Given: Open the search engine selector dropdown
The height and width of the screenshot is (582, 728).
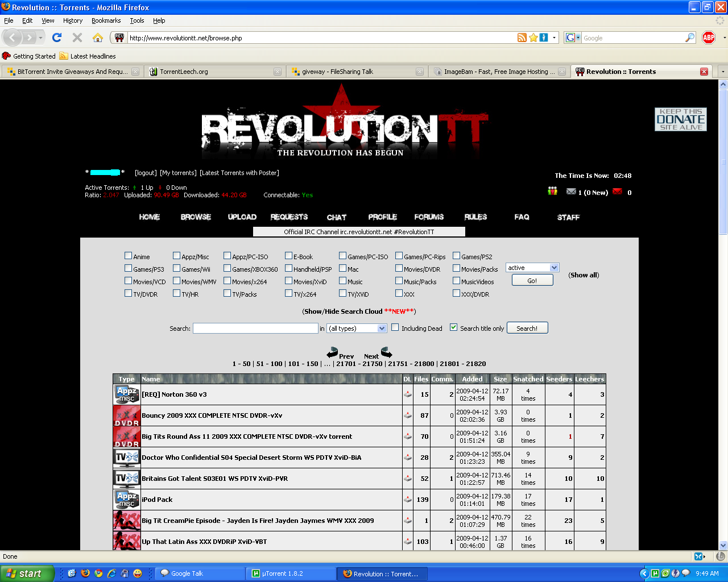Looking at the screenshot, I should (573, 38).
